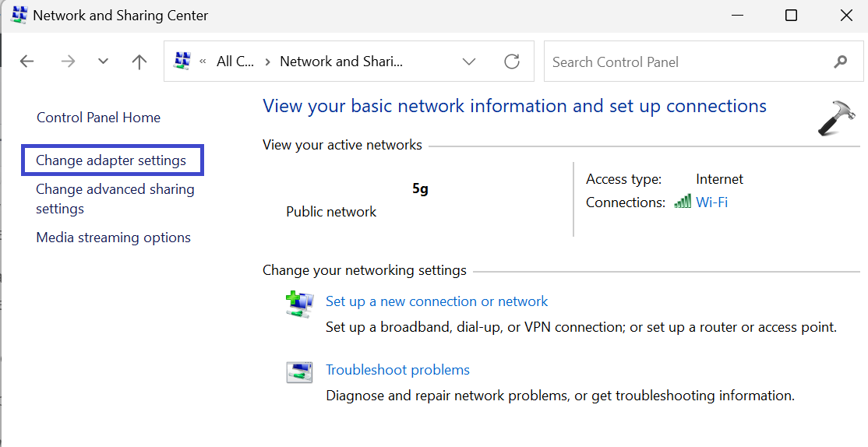
Task: Click the Search Control Panel field
Action: point(686,62)
